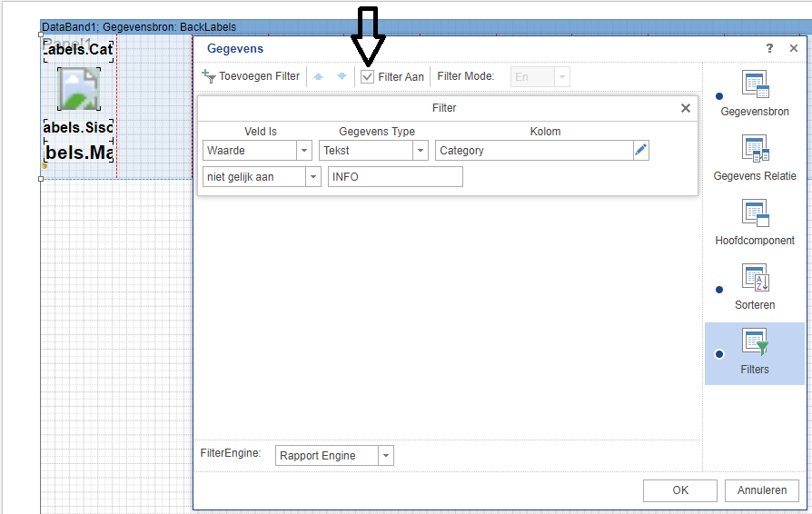Image resolution: width=812 pixels, height=514 pixels.
Task: Expand the 'niet gelijk aan' condition dropdown
Action: pos(313,177)
